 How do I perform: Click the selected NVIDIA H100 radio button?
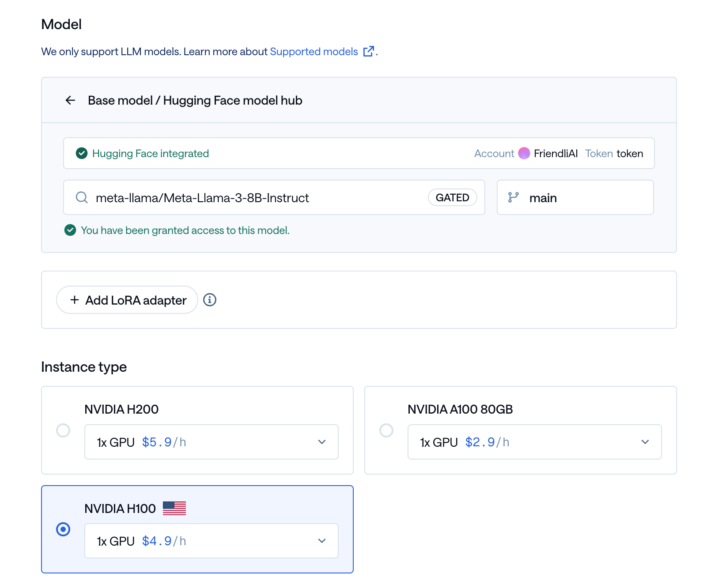63,529
